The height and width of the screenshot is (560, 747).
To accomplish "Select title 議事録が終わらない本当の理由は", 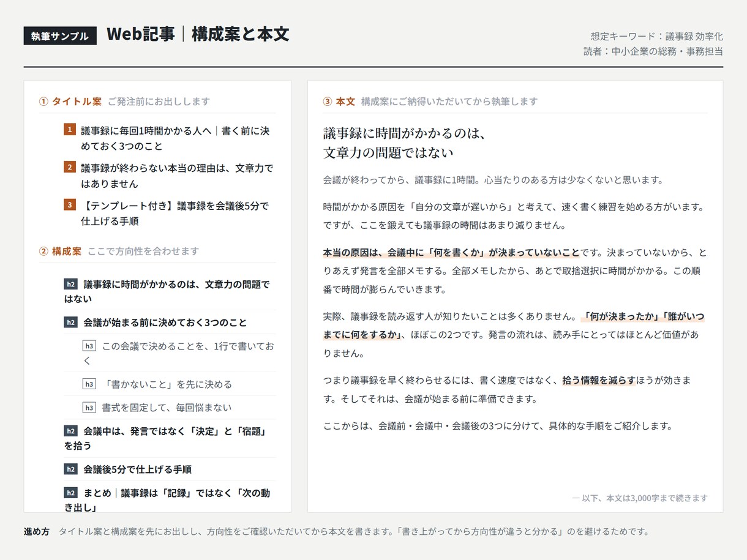I will [x=177, y=176].
